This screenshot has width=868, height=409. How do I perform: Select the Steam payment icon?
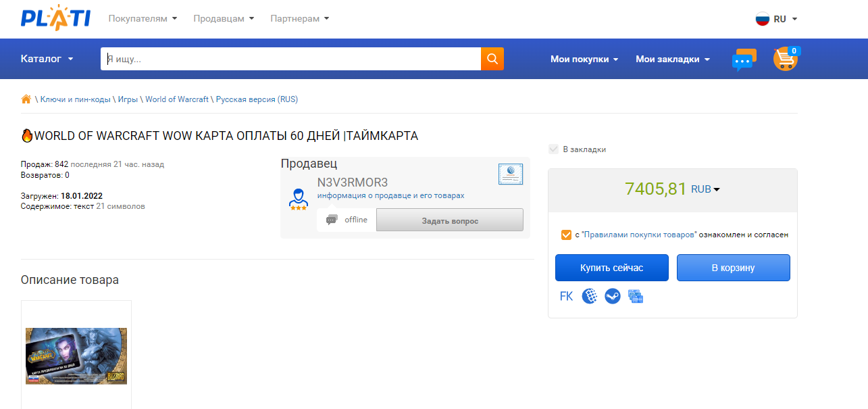click(x=613, y=296)
